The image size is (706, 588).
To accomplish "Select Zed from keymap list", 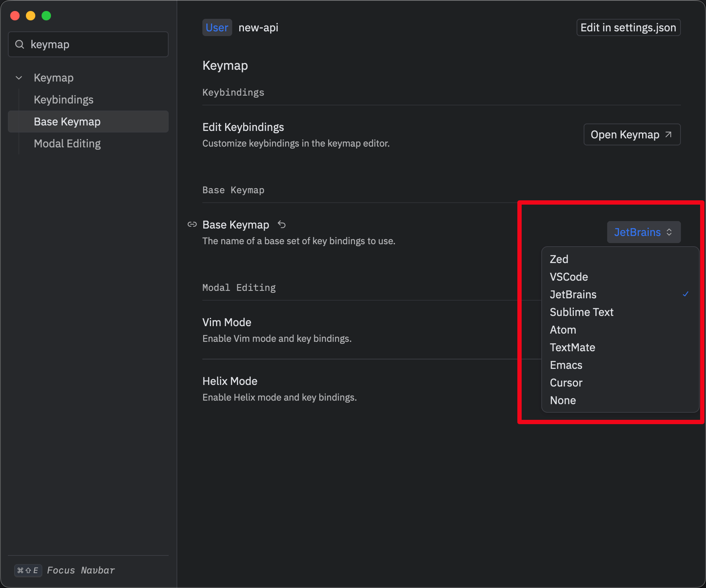I will (620, 259).
